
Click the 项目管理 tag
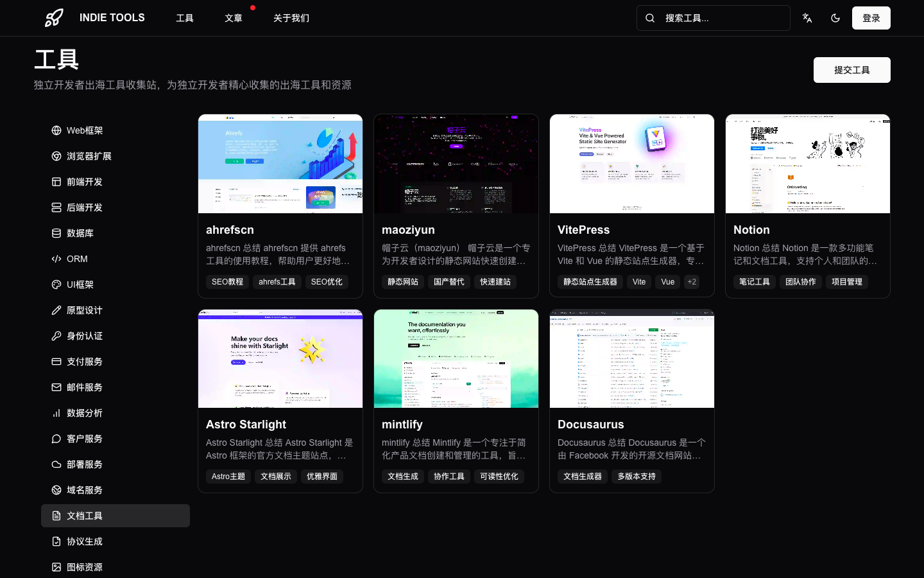pyautogui.click(x=847, y=282)
